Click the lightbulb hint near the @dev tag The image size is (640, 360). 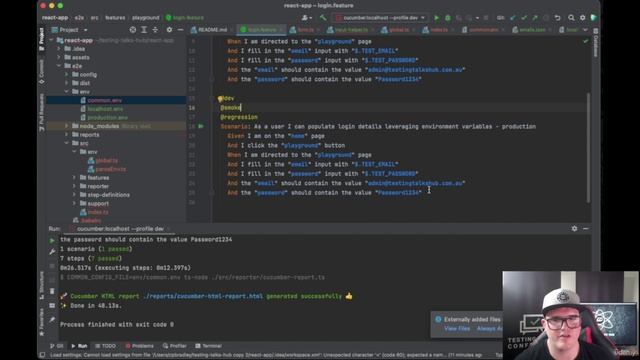coord(220,98)
